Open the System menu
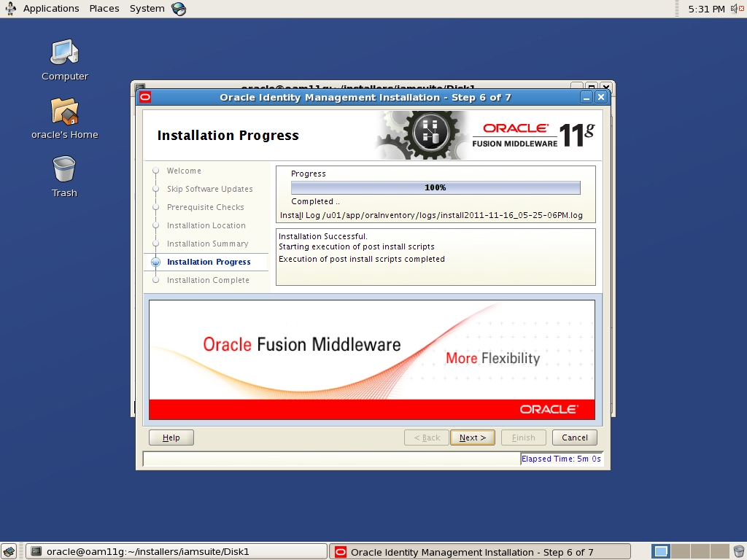 (x=146, y=8)
